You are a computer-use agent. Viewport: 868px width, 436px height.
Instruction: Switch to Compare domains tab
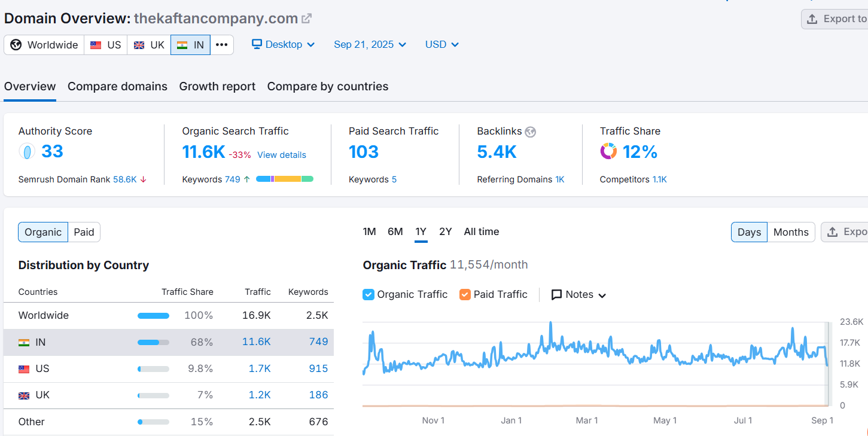click(117, 86)
